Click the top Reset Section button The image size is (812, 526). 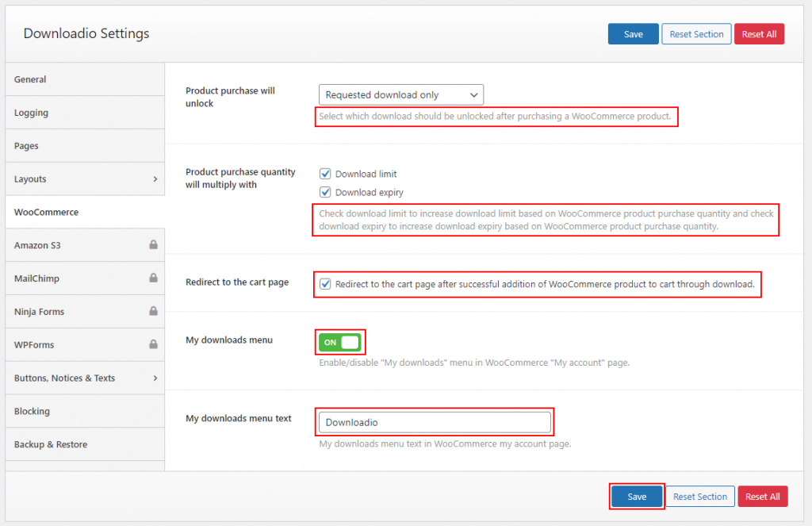coord(696,34)
